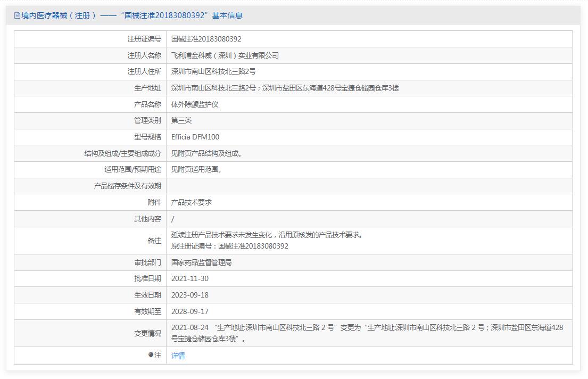The image size is (588, 379).
Task: Select text 见附页产品结构及组成。
Action: tap(206, 153)
